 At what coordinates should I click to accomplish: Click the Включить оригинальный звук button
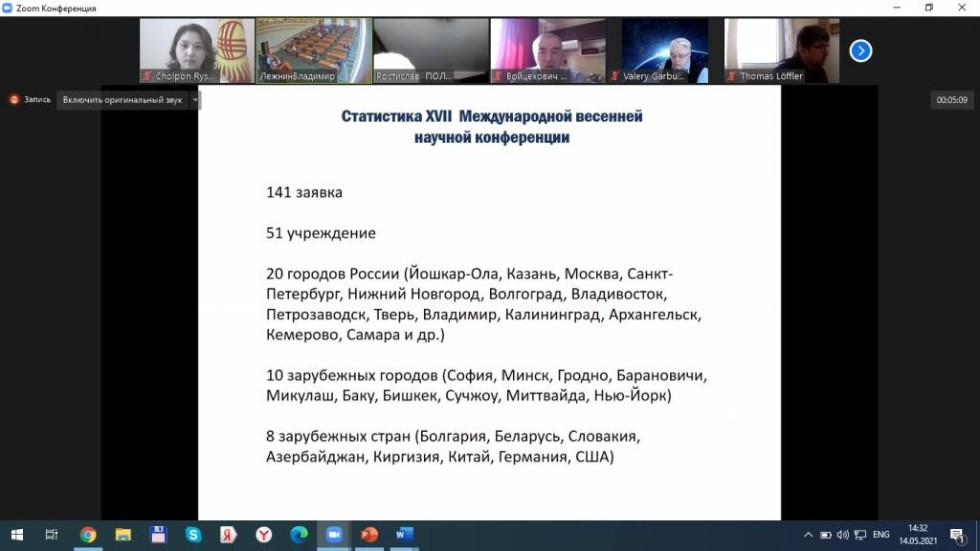point(122,100)
